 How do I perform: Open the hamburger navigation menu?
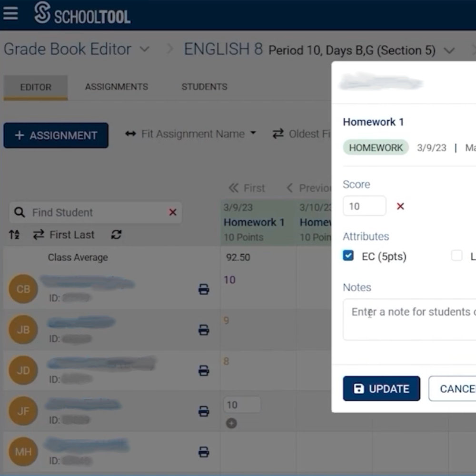(10, 13)
